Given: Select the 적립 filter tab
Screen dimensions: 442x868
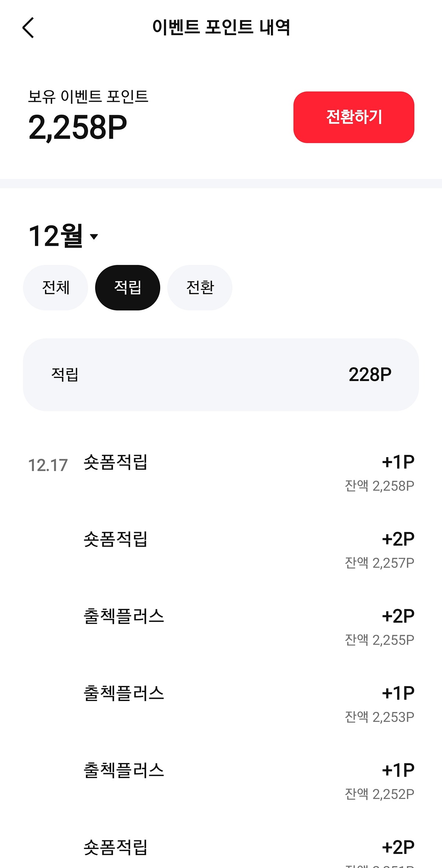Looking at the screenshot, I should 127,287.
